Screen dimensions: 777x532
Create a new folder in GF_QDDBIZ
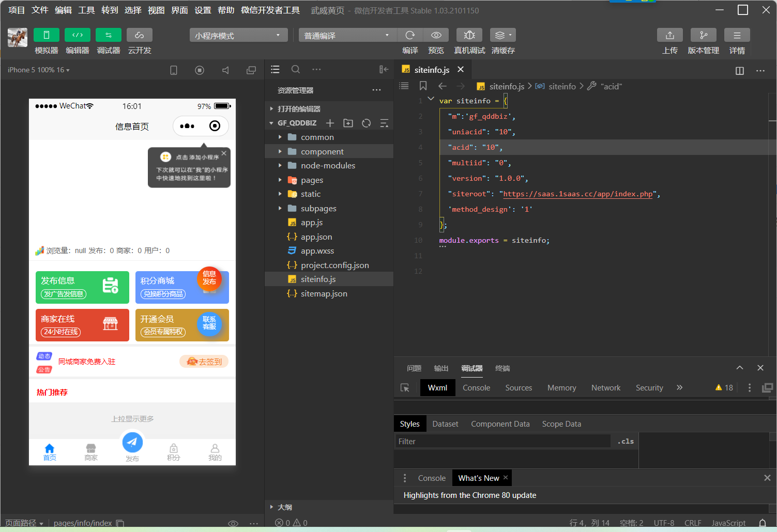click(x=348, y=123)
